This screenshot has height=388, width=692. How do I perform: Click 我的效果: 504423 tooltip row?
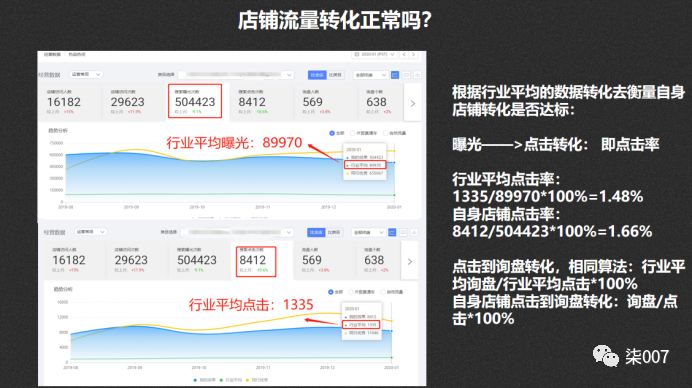tap(365, 157)
